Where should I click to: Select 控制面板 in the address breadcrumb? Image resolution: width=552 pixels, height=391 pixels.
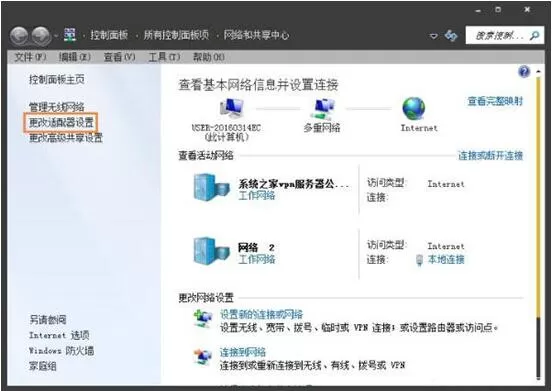click(109, 35)
